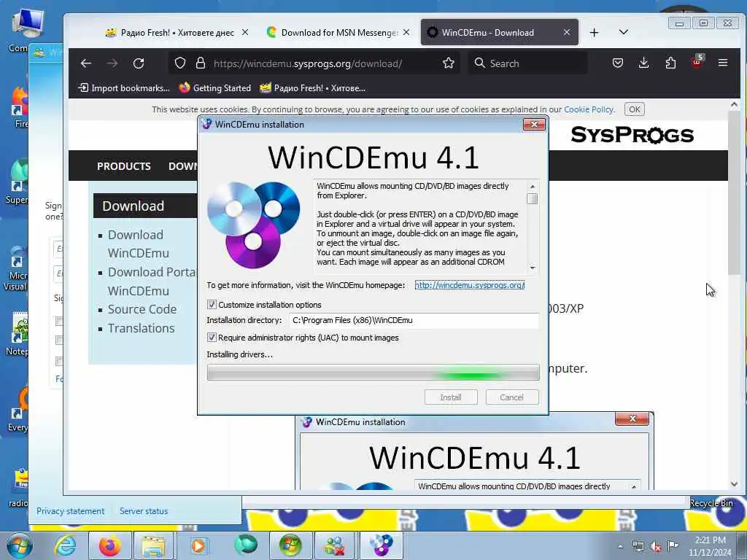Toggle Customize installation options checkbox
This screenshot has width=747, height=560.
pos(212,304)
